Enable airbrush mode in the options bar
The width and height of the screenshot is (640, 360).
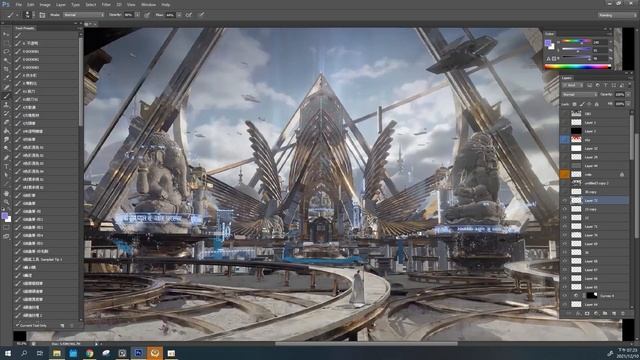click(189, 15)
